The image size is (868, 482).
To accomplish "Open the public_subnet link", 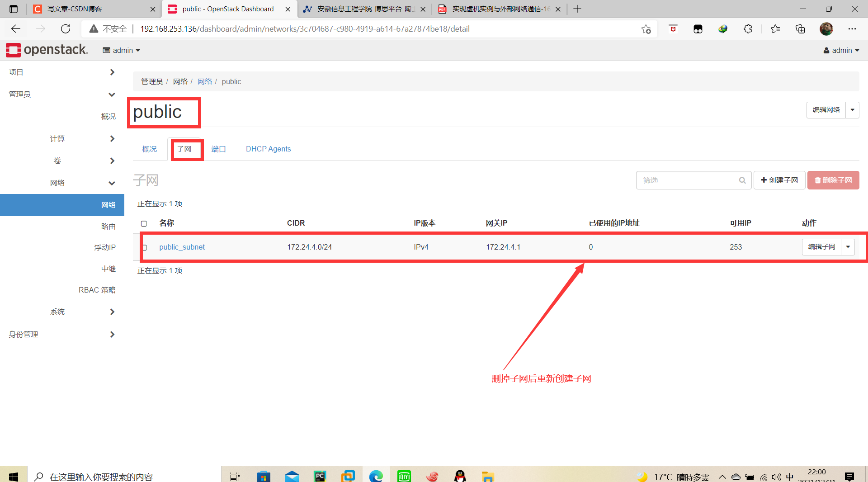I will pos(182,247).
